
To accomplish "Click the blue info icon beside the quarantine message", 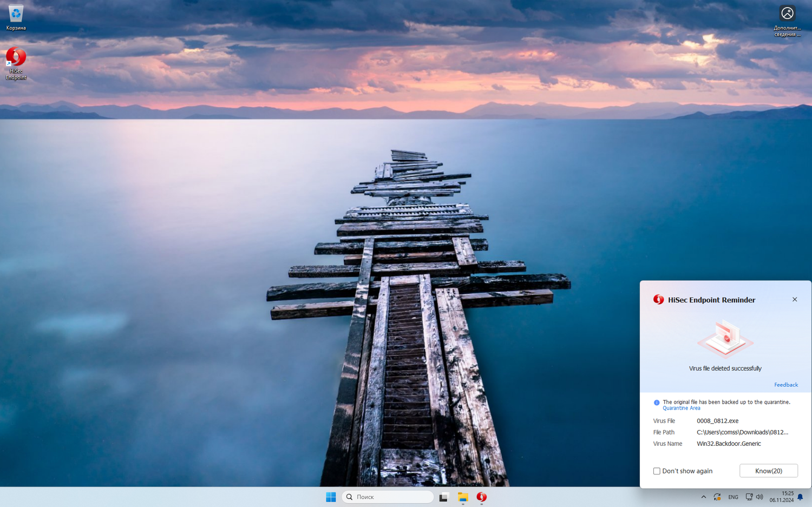I will [657, 403].
